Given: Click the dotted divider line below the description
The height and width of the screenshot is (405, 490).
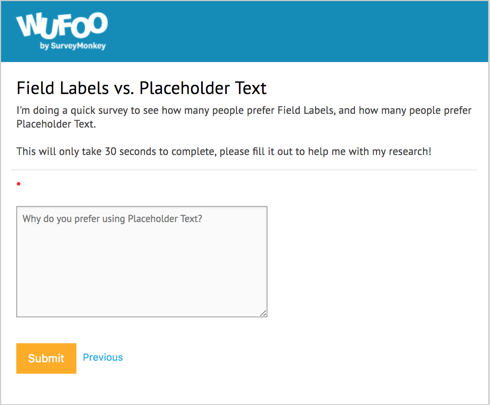Looking at the screenshot, I should click(x=245, y=170).
